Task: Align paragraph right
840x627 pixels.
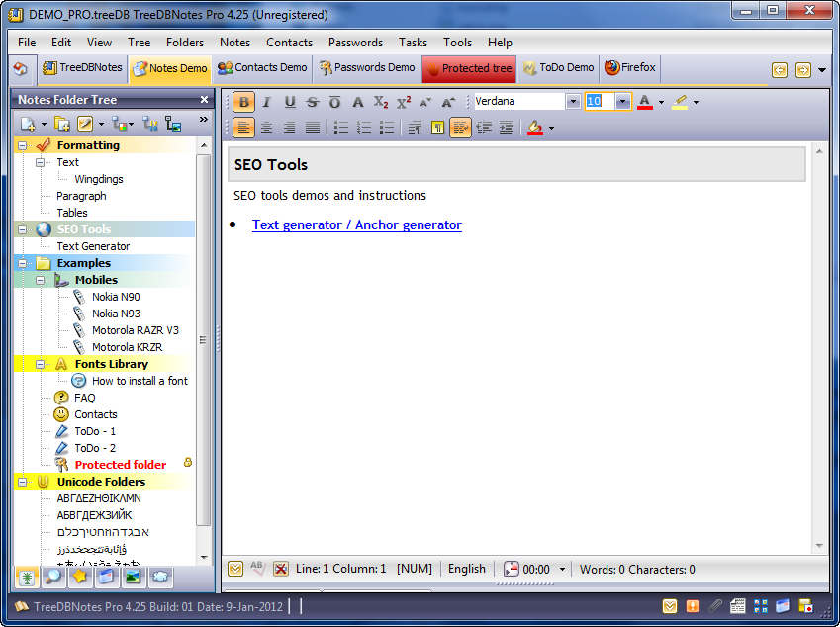Action: [289, 128]
